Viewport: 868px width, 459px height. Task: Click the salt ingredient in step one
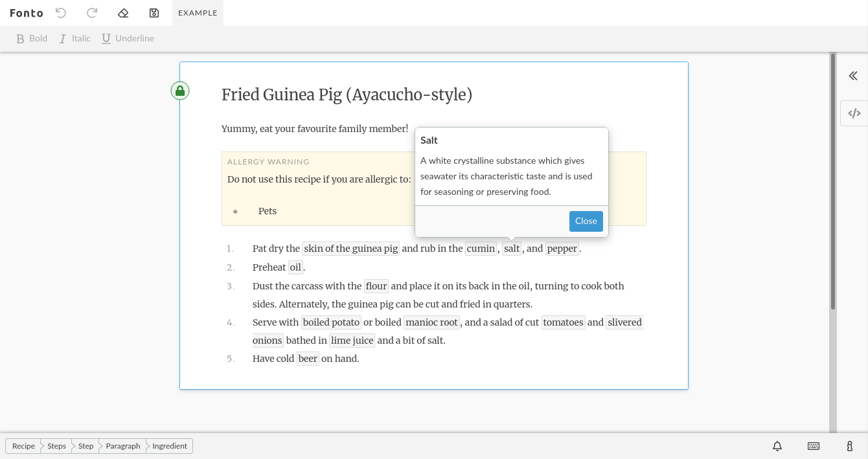[x=511, y=248]
